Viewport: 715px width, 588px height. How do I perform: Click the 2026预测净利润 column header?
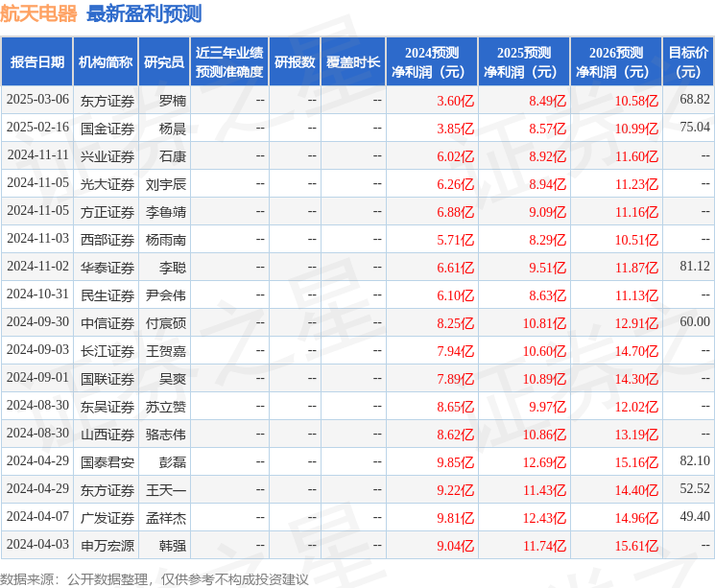pyautogui.click(x=616, y=62)
